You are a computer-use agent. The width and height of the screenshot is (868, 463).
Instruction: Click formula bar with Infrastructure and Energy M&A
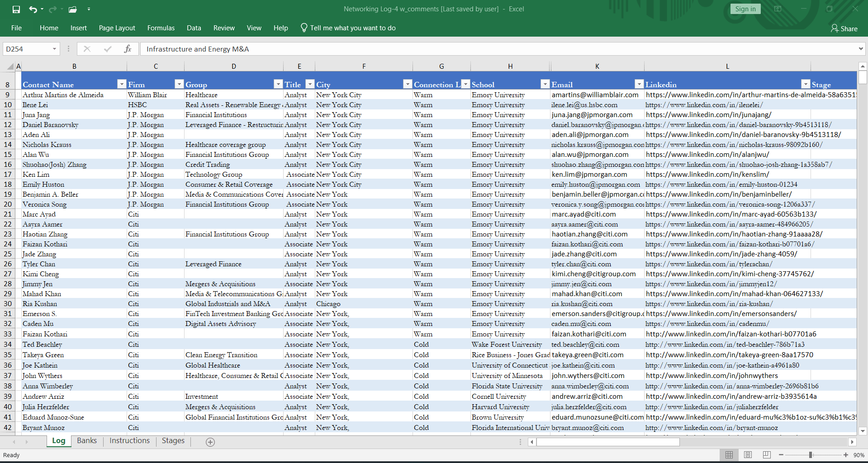[x=498, y=49]
